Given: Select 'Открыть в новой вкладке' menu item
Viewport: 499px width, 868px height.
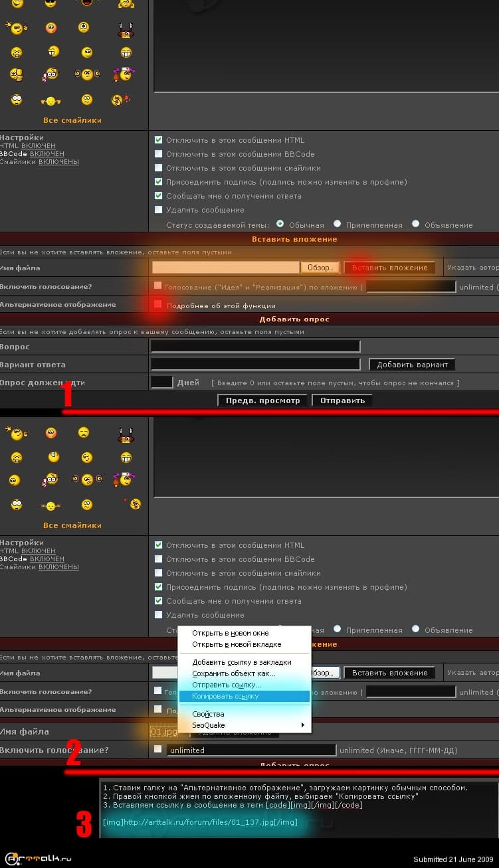Looking at the screenshot, I should click(237, 644).
